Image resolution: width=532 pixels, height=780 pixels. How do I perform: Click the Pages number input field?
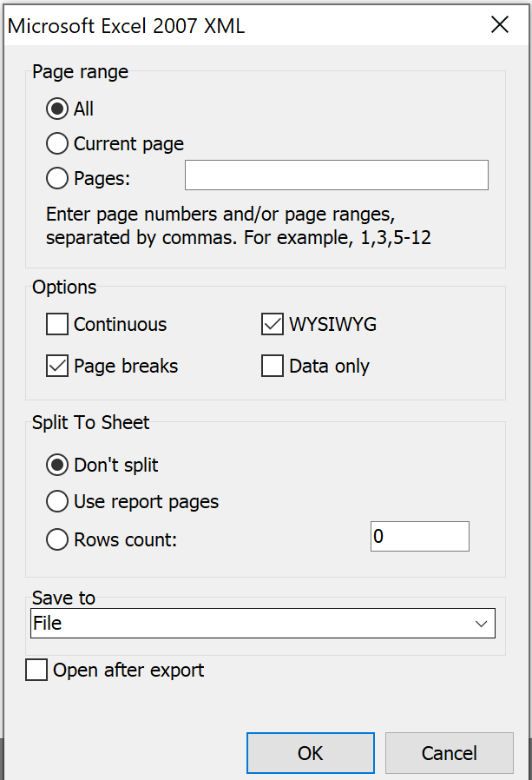[x=337, y=175]
